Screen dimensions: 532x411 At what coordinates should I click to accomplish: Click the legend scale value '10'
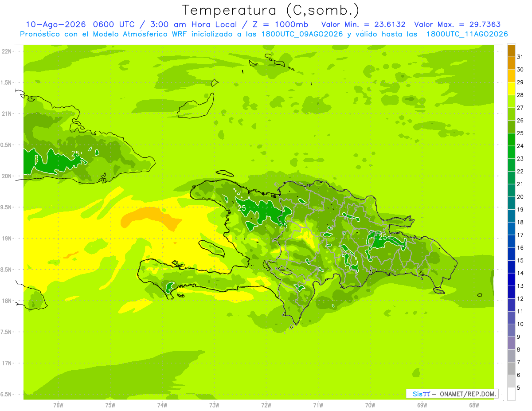[520, 324]
